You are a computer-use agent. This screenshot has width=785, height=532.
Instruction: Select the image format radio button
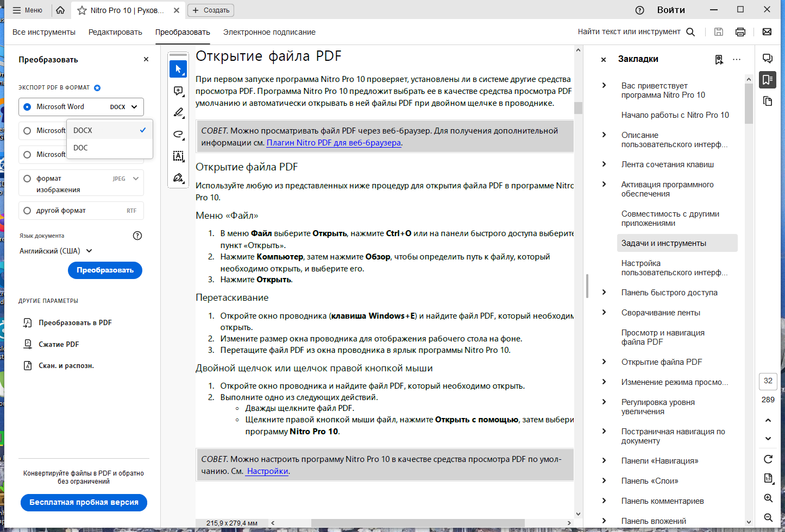27,179
